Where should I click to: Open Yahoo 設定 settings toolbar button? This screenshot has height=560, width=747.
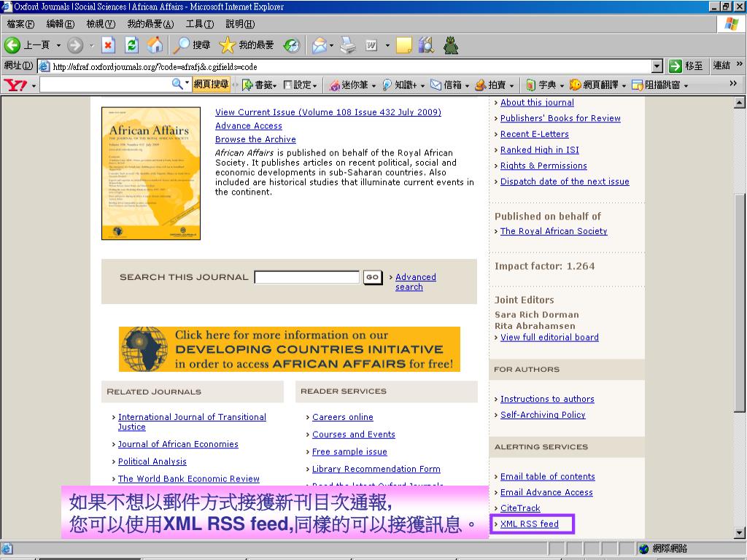(300, 85)
